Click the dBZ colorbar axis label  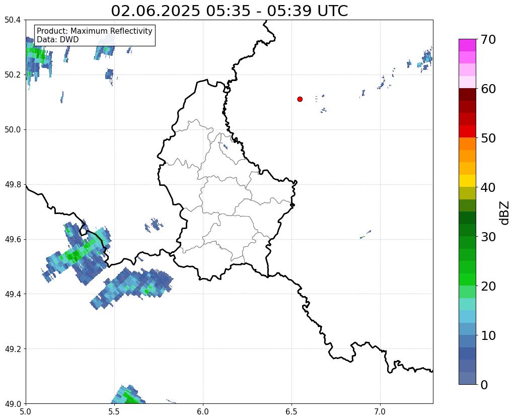(x=505, y=213)
